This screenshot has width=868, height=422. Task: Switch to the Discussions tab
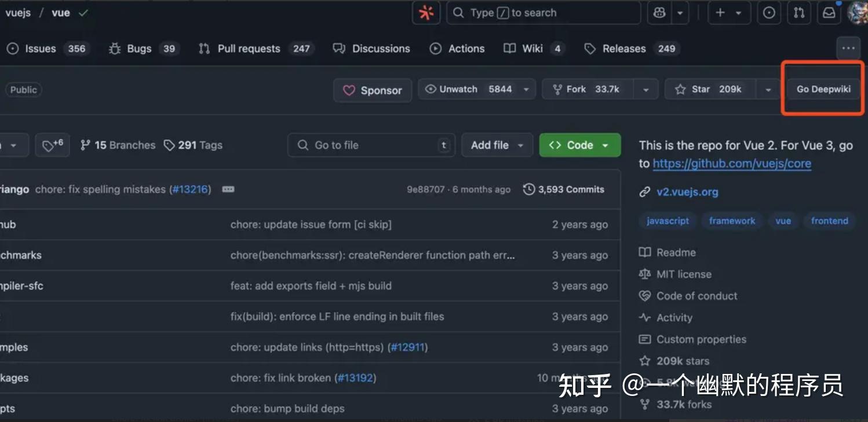click(380, 49)
